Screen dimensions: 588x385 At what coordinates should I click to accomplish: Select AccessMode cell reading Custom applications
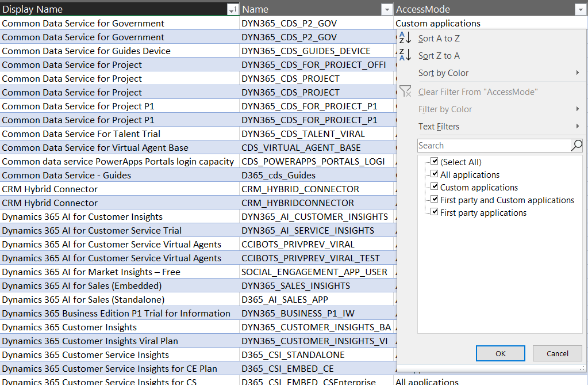coord(490,23)
